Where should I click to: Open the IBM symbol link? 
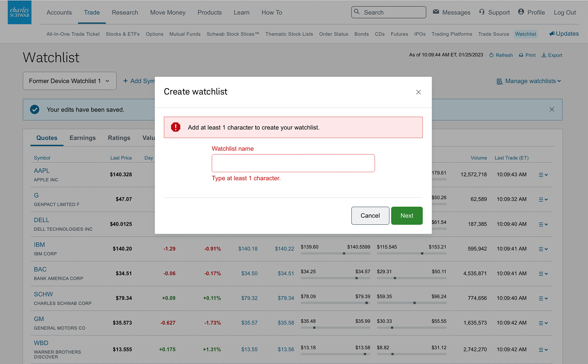click(x=39, y=245)
